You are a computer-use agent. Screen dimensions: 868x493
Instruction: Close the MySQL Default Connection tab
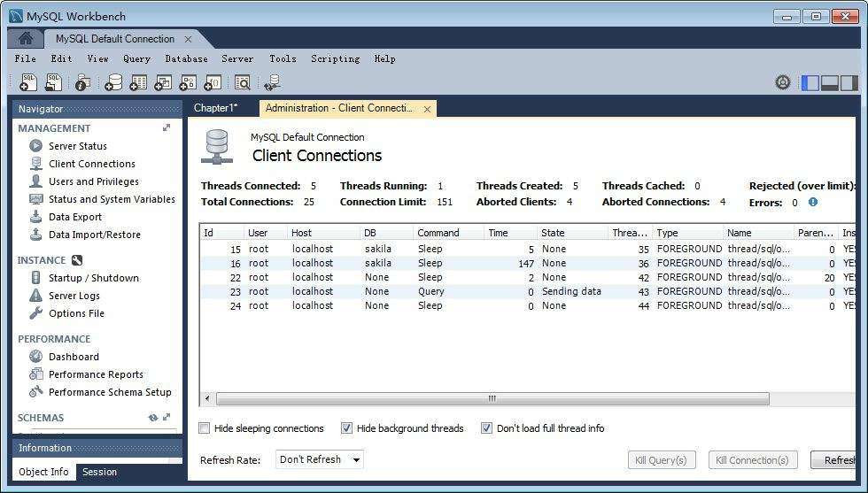[x=188, y=39]
